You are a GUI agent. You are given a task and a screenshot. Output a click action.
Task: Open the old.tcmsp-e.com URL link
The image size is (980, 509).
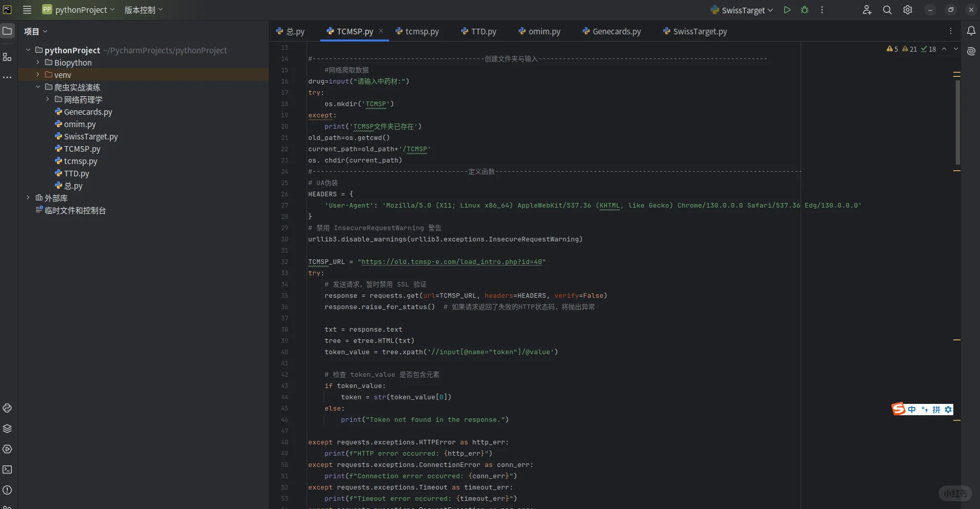[451, 262]
